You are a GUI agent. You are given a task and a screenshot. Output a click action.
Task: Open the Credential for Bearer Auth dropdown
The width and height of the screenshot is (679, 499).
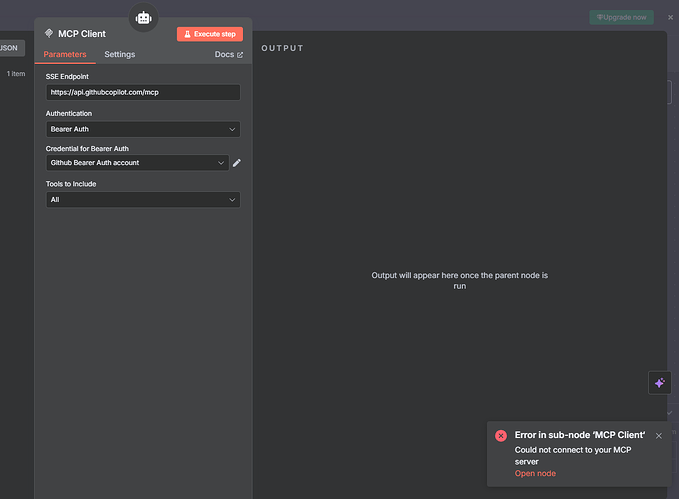click(x=137, y=163)
